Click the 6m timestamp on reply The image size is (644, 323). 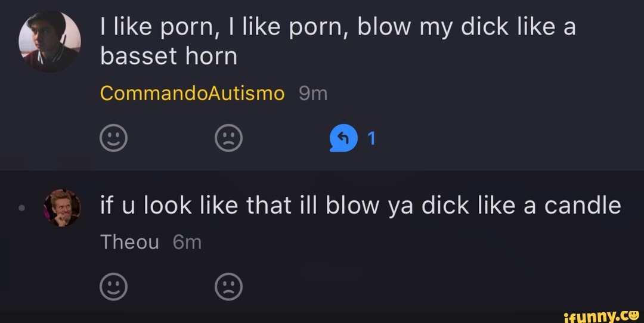[187, 243]
